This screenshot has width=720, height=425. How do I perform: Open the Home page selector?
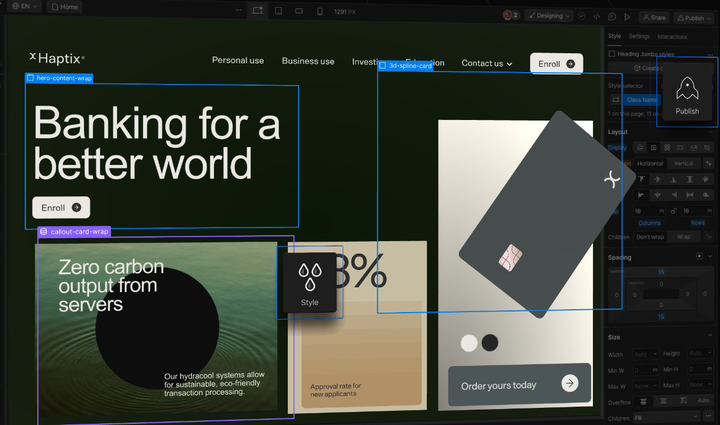click(x=65, y=7)
